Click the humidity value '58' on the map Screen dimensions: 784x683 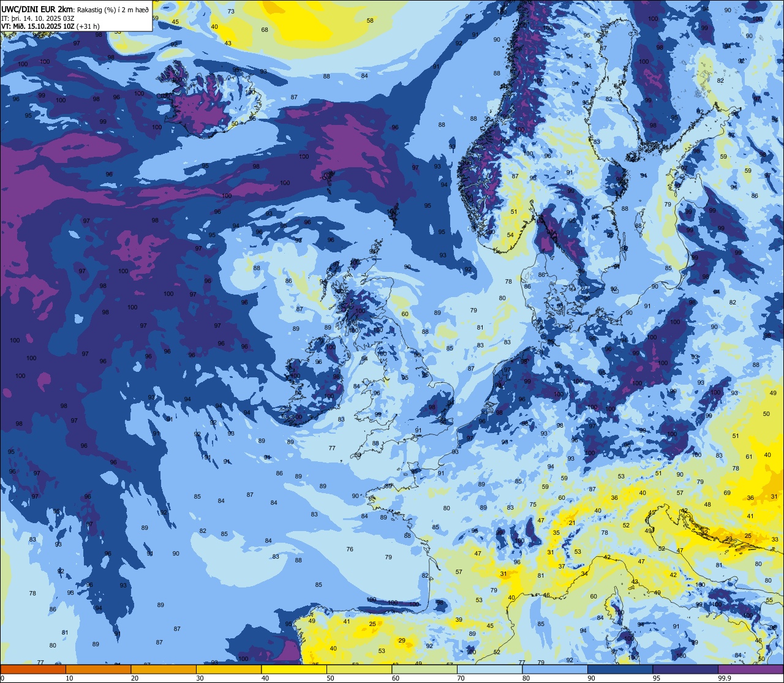370,20
